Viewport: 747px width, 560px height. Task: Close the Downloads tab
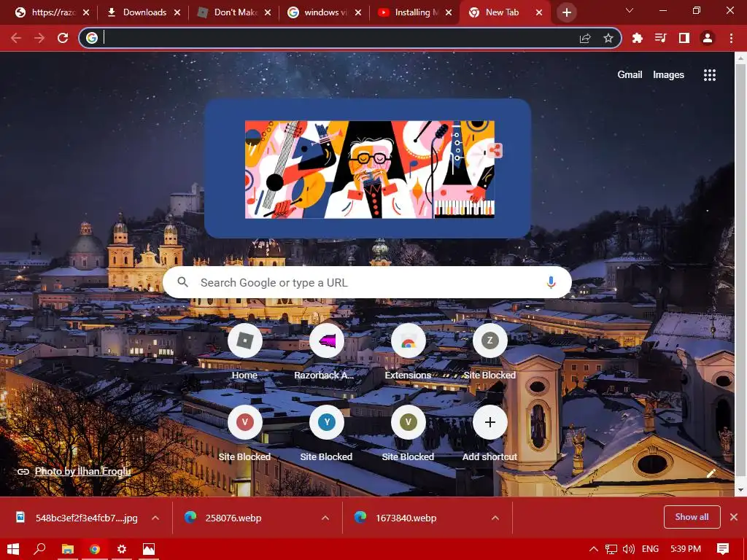pos(177,12)
